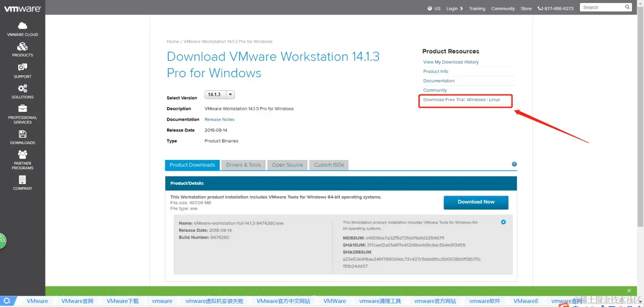Expand the Login menu arrow

[462, 9]
